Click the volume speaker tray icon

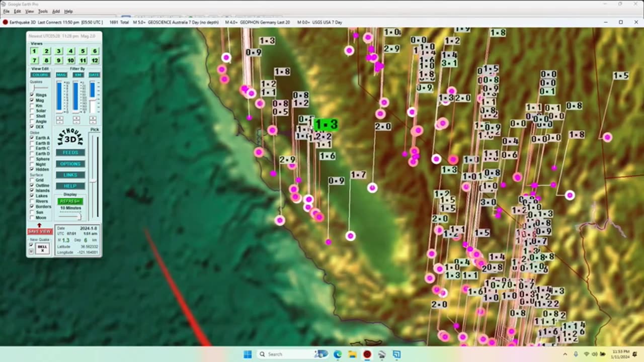[x=595, y=354]
